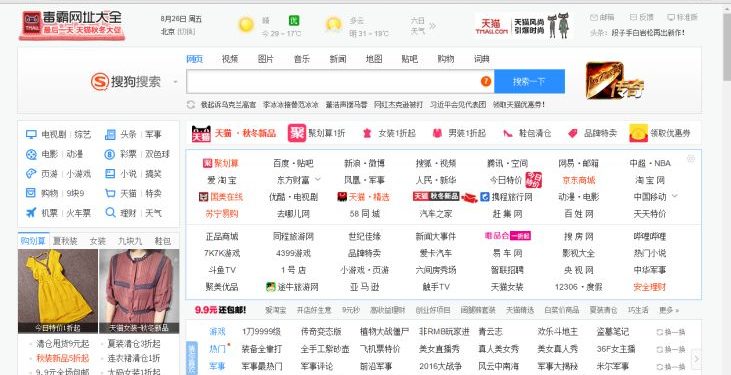Click the pink 聚 Juhuasuan icon
The image size is (731, 375).
tap(297, 133)
